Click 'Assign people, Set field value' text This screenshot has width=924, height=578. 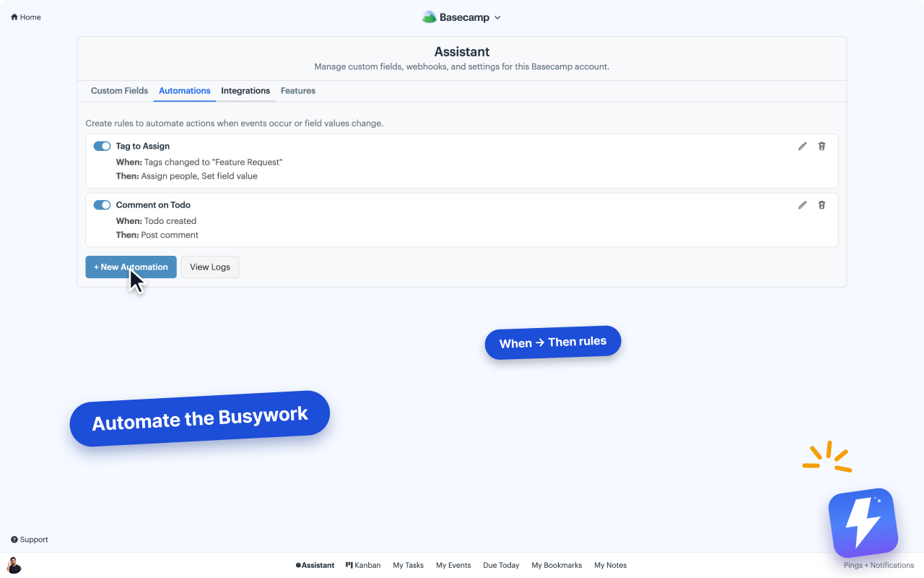click(x=199, y=176)
